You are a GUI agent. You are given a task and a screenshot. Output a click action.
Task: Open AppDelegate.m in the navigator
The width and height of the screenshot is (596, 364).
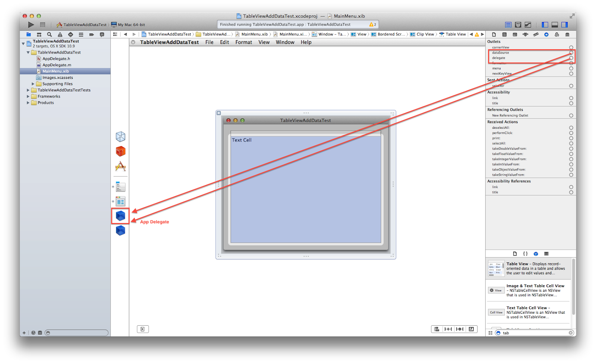pyautogui.click(x=57, y=65)
